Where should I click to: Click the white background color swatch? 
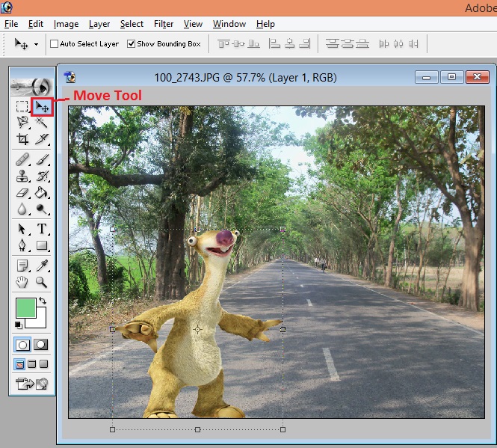coord(40,322)
